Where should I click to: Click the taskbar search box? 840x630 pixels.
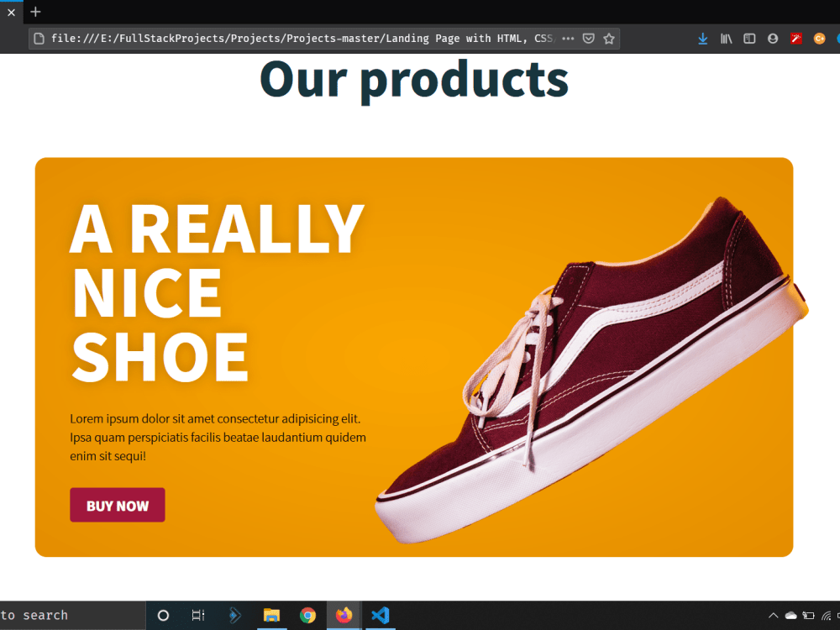coord(72,615)
